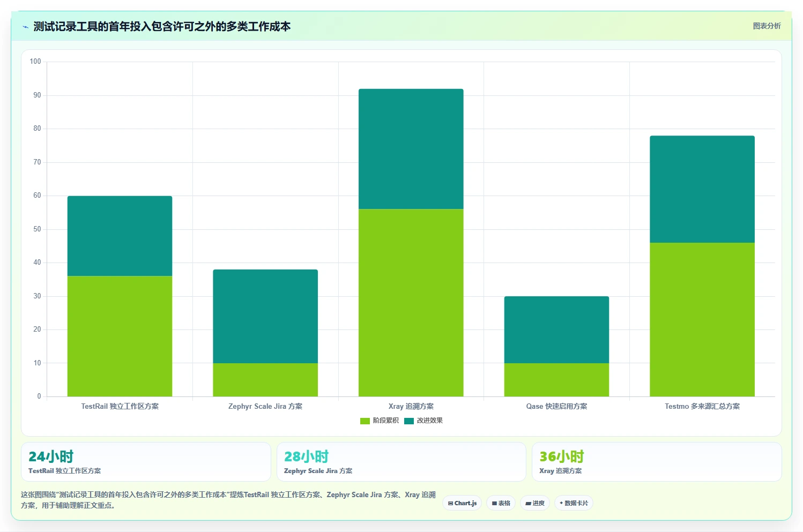Viewport: 803px width, 532px height.
Task: Click the 数据卡片 tag pill
Action: (574, 503)
